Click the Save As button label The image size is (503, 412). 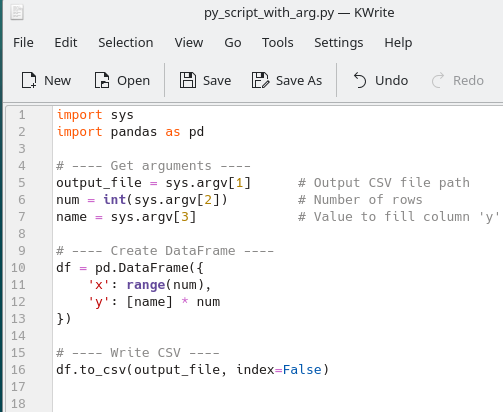tap(299, 81)
